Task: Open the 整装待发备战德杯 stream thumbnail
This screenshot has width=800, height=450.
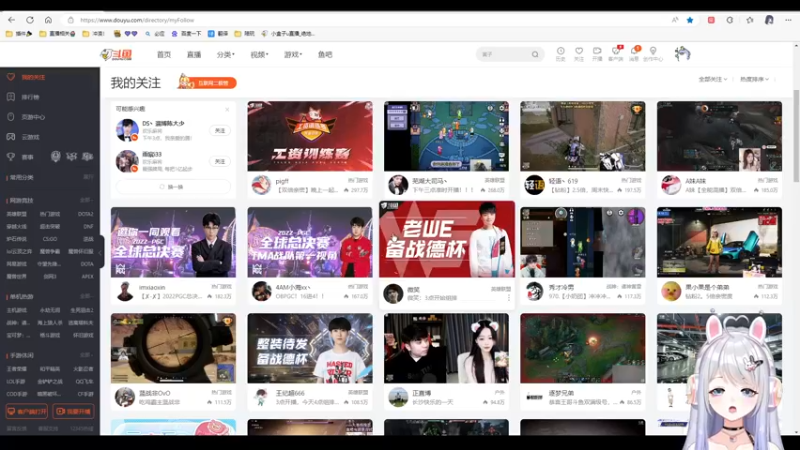Action: pyautogui.click(x=310, y=348)
